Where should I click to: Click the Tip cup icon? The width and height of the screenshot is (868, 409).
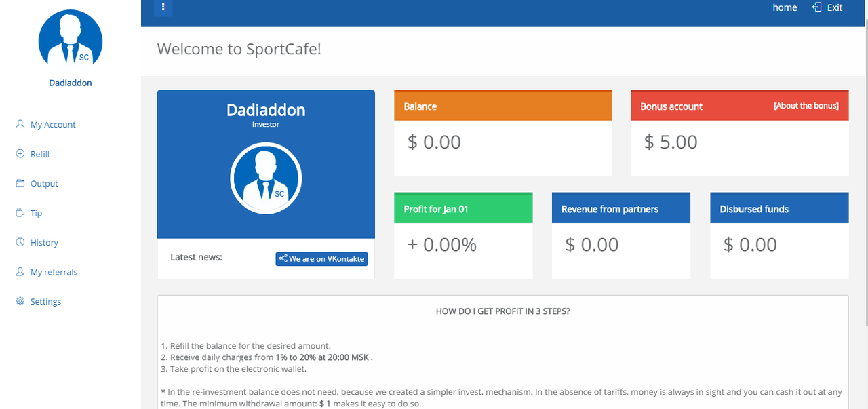point(20,213)
